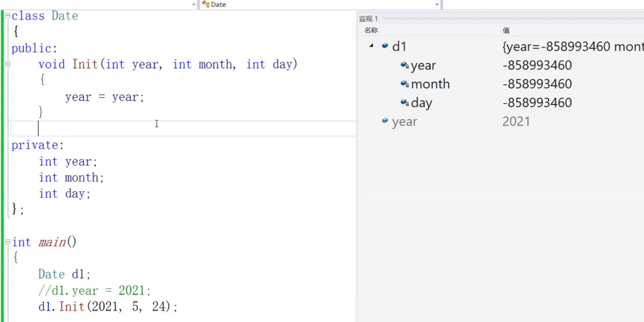Viewport: 644px width, 322px height.
Task: Click the value 2021 in watch
Action: click(x=516, y=122)
